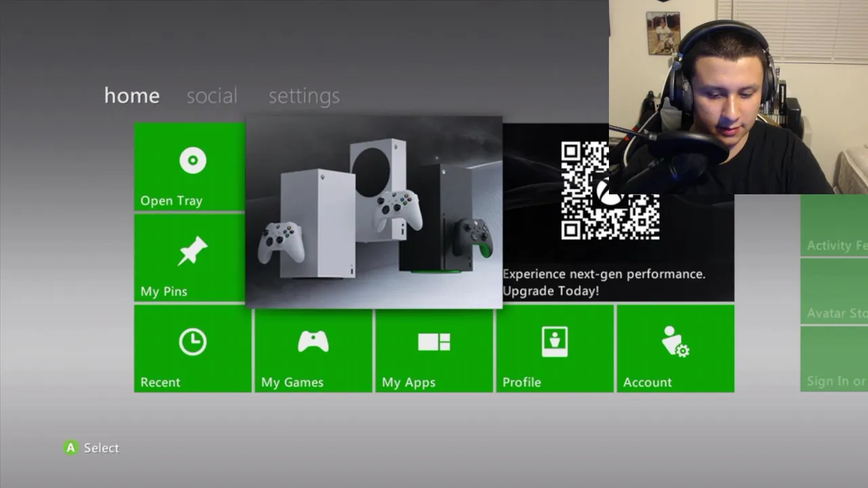Click the Profile avatar card icon

coord(555,342)
